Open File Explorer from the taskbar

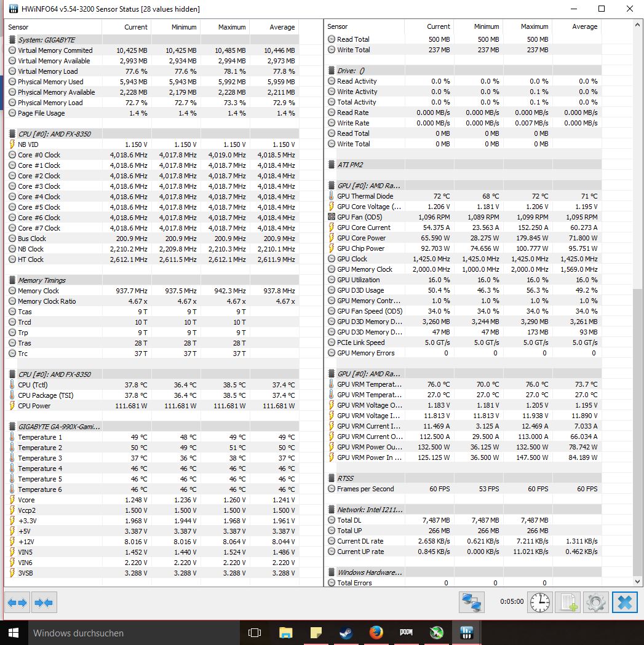[285, 633]
